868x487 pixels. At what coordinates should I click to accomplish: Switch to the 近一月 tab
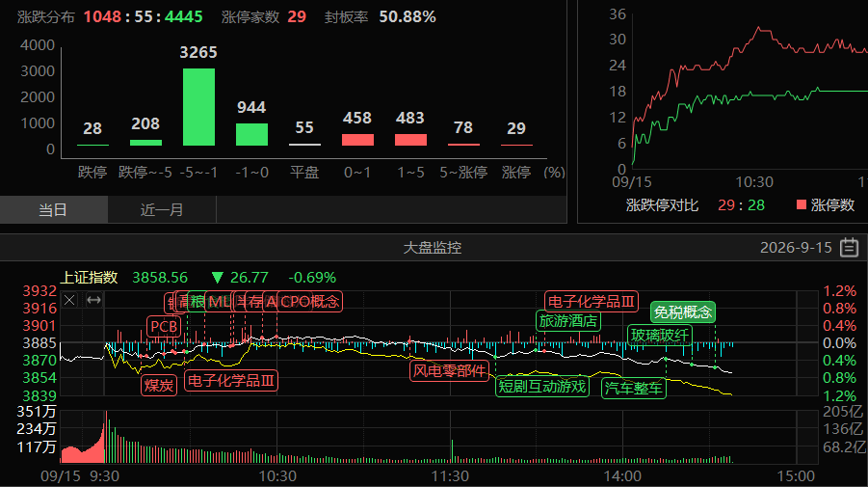click(162, 209)
